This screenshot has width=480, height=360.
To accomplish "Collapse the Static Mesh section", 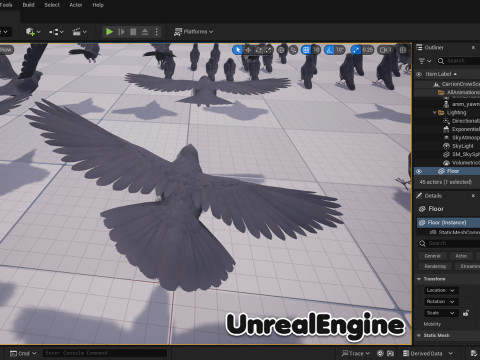I will click(x=419, y=335).
